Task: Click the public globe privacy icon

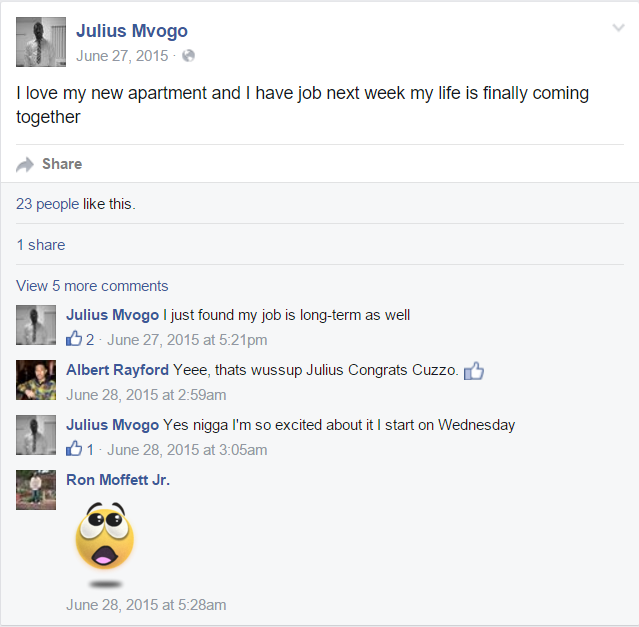Action: point(188,56)
